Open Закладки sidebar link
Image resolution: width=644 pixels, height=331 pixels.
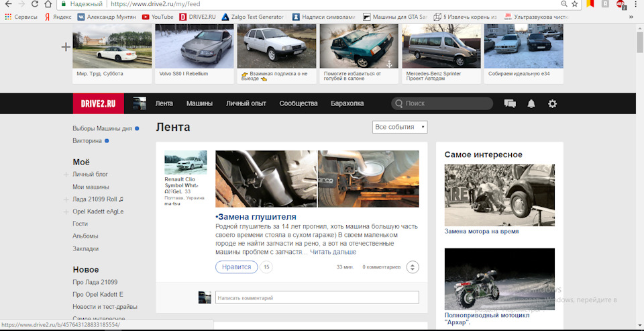[85, 249]
